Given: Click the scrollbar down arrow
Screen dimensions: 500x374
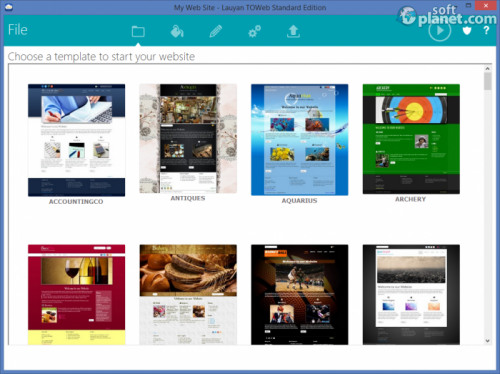Looking at the screenshot, I should tap(487, 341).
